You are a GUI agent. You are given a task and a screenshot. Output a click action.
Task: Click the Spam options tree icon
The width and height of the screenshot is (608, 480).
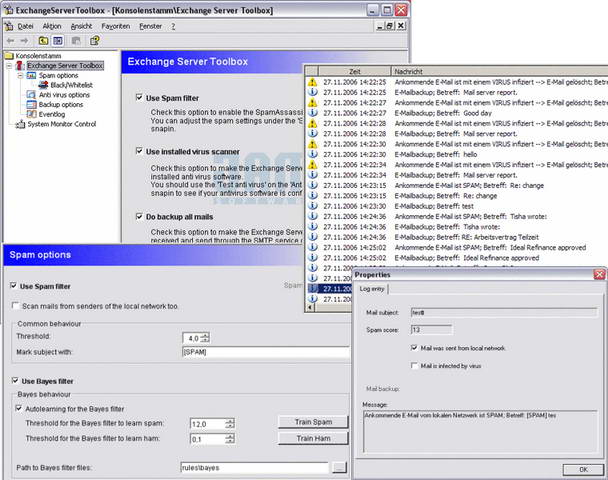[31, 75]
